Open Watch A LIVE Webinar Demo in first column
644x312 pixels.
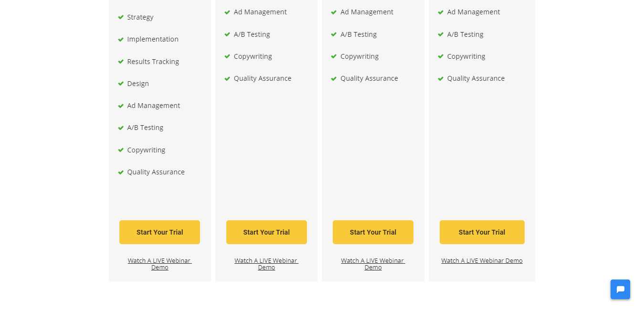click(x=159, y=263)
